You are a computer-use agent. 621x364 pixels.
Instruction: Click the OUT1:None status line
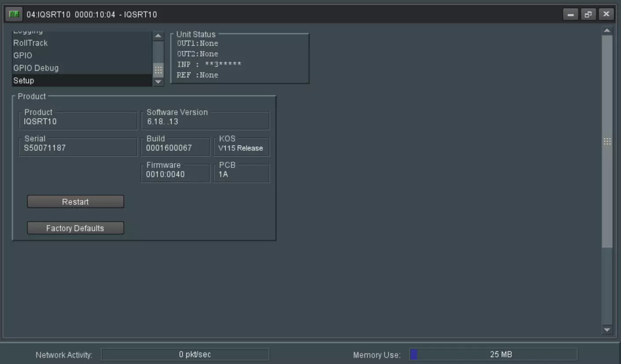tap(198, 43)
